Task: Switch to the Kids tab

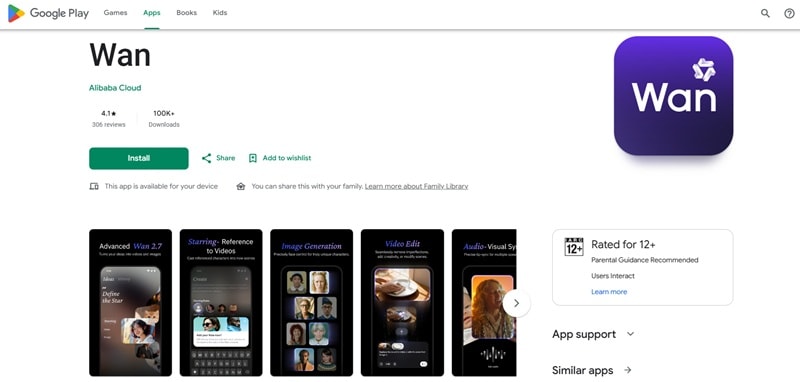Action: pyautogui.click(x=220, y=13)
